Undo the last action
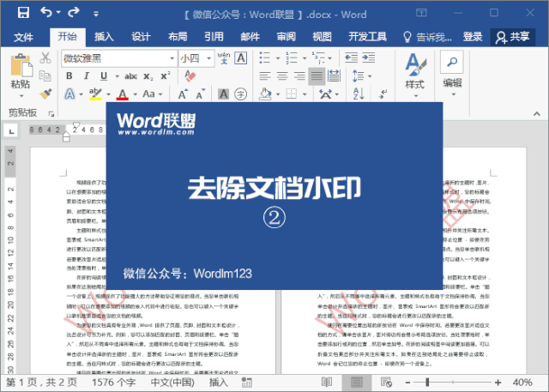Screen dimensions: 549x392 (46, 13)
